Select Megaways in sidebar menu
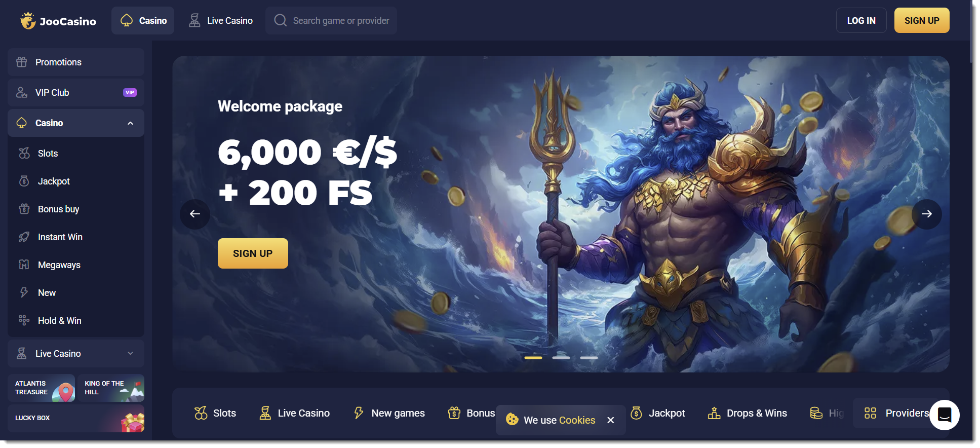The width and height of the screenshot is (980, 448). click(x=76, y=265)
